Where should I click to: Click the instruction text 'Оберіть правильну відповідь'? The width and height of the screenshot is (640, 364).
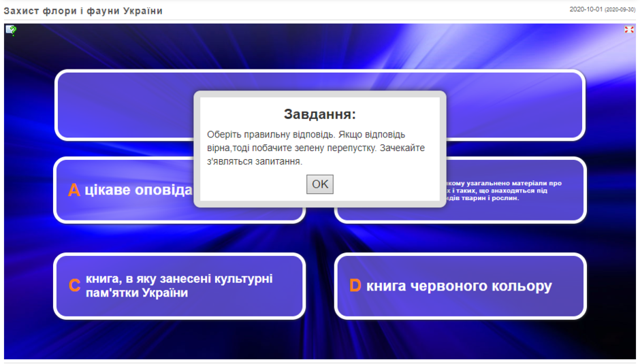tap(271, 134)
